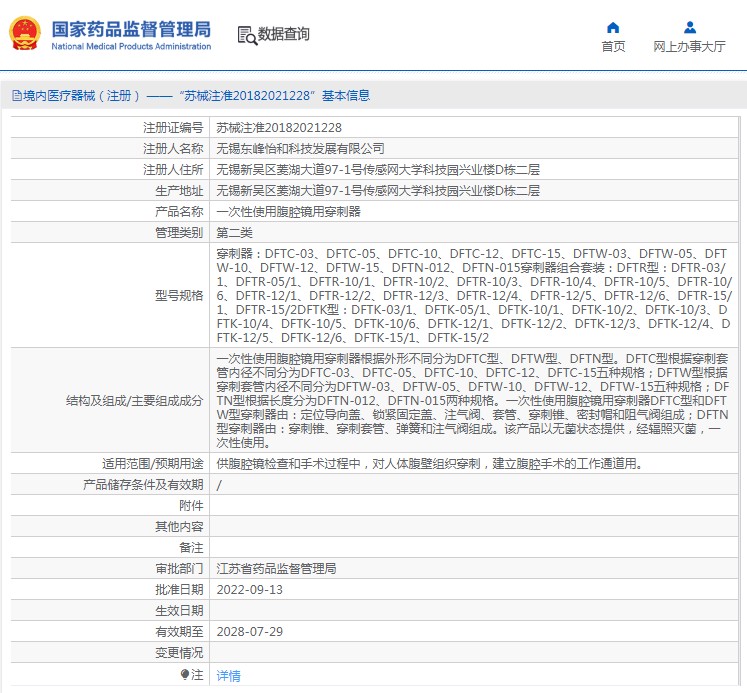This screenshot has height=693, width=747.
Task: Click the 审批部门 row label
Action: pyautogui.click(x=179, y=569)
